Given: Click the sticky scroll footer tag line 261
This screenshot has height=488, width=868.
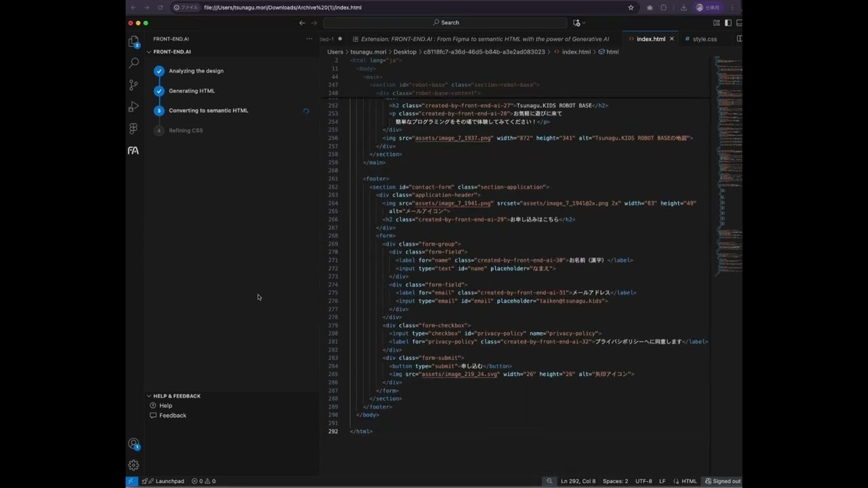Looking at the screenshot, I should pyautogui.click(x=376, y=179).
